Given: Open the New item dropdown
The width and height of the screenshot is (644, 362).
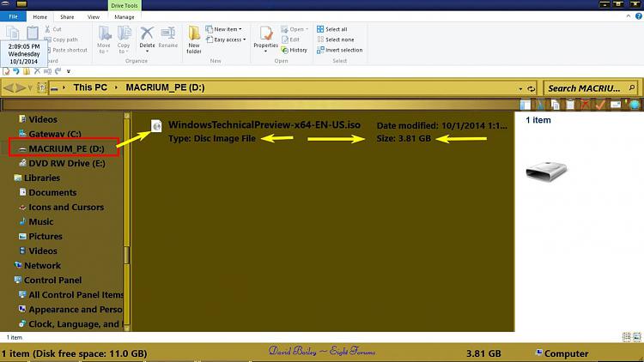Looking at the screenshot, I should click(x=223, y=29).
